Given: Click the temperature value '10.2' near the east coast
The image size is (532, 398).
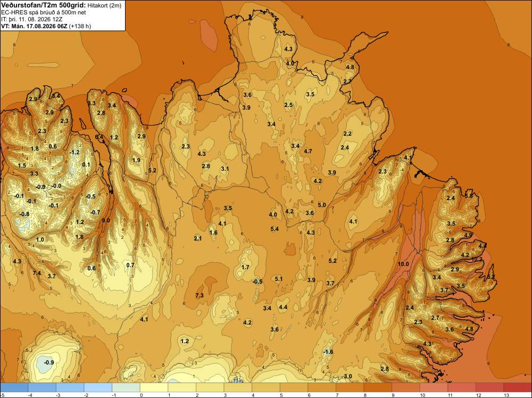Looking at the screenshot, I should coord(477,259).
